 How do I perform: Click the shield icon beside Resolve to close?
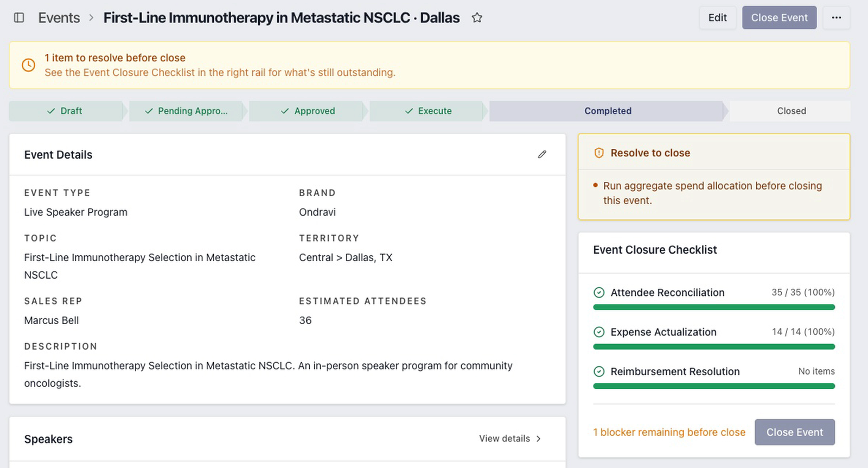pyautogui.click(x=599, y=153)
